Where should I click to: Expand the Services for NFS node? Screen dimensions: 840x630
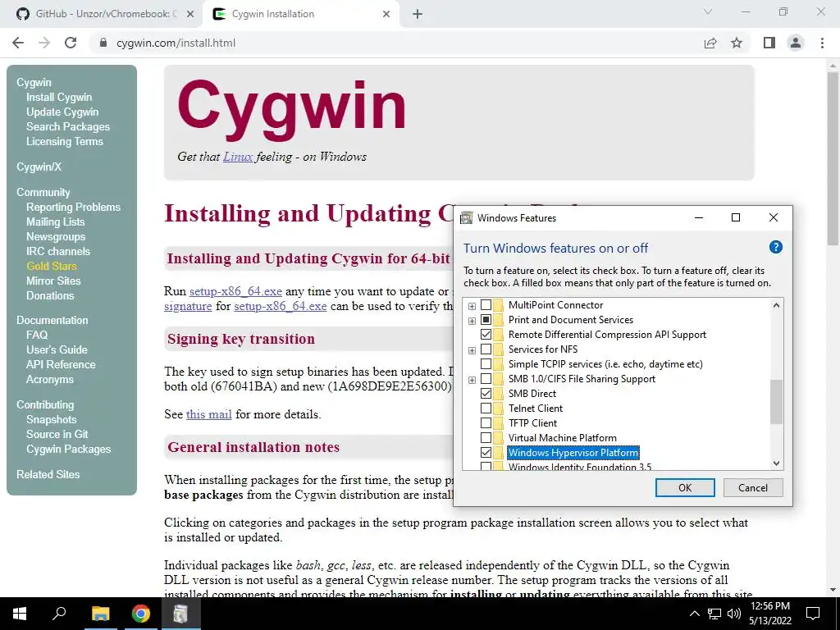(472, 350)
